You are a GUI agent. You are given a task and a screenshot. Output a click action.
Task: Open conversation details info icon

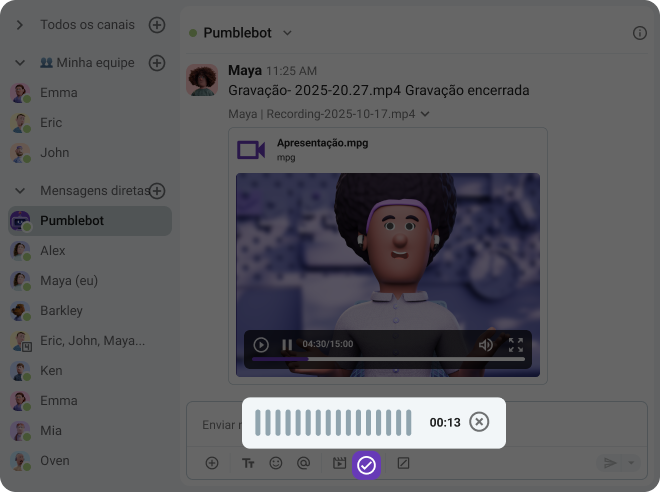[639, 33]
